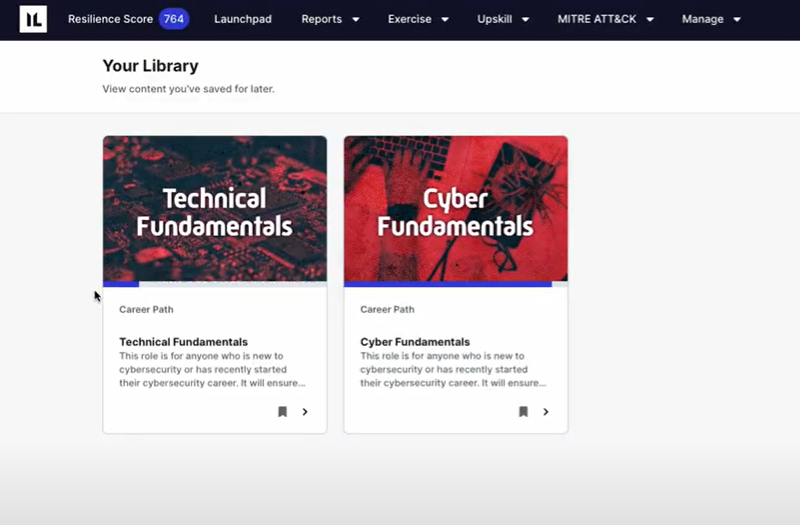Remove bookmark on Cyber Fundamentals card
800x525 pixels.
[523, 412]
